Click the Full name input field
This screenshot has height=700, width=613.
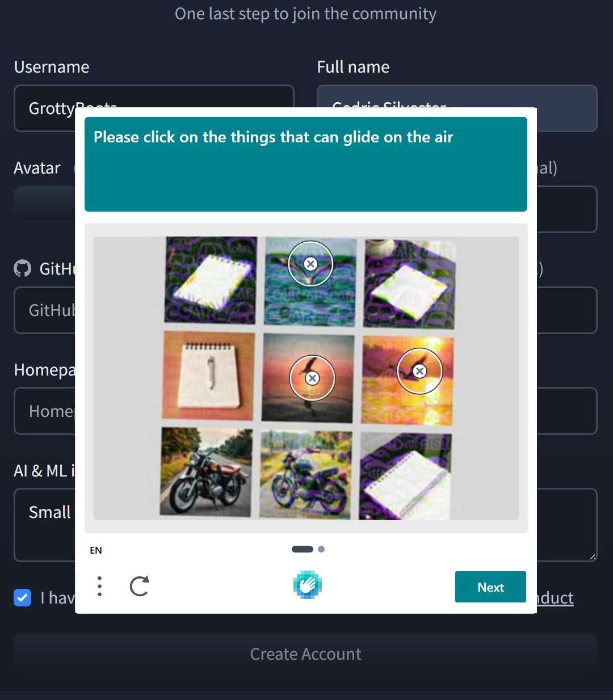(457, 108)
